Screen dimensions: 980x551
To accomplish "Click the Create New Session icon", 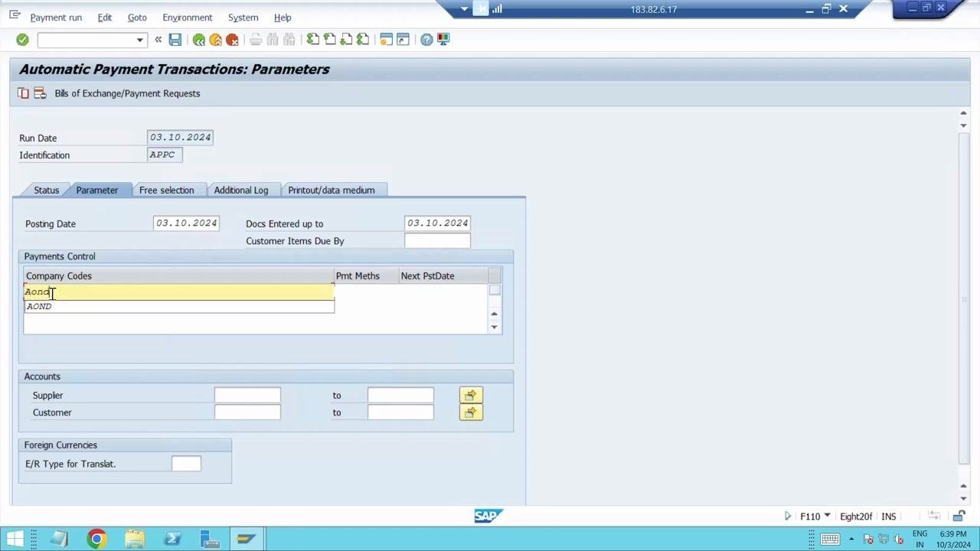I will click(387, 39).
